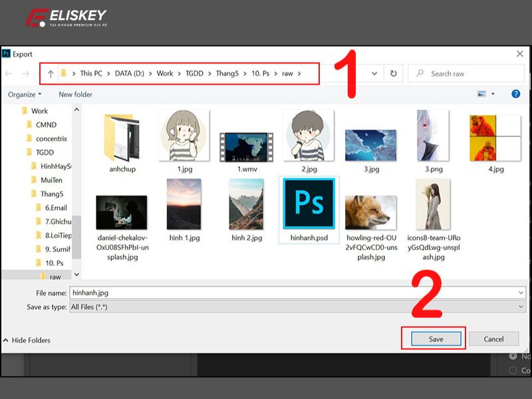Click the forward navigation arrow
This screenshot has height=399, width=532.
tap(25, 73)
